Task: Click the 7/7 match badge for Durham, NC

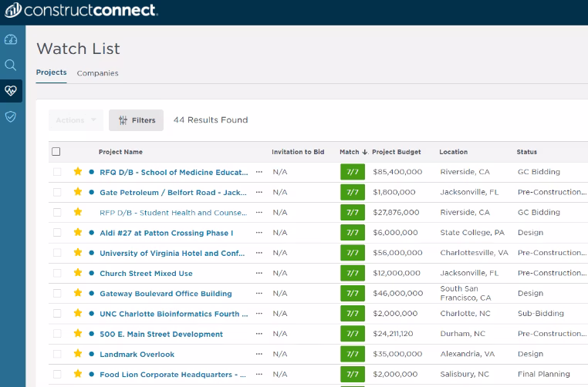Action: [353, 334]
